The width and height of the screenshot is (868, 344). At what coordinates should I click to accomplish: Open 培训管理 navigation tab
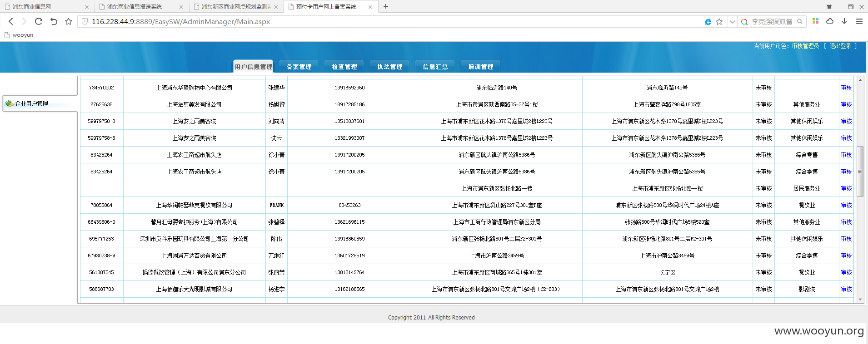click(x=480, y=66)
